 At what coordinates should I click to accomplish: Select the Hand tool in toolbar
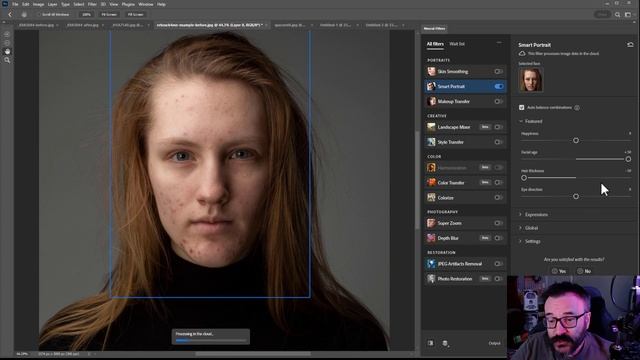(x=7, y=51)
